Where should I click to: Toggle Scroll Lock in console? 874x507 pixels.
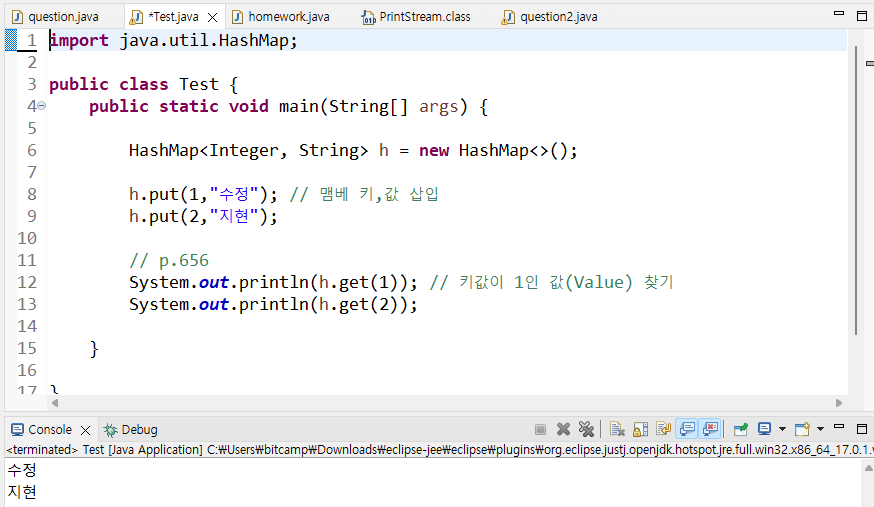coord(640,429)
